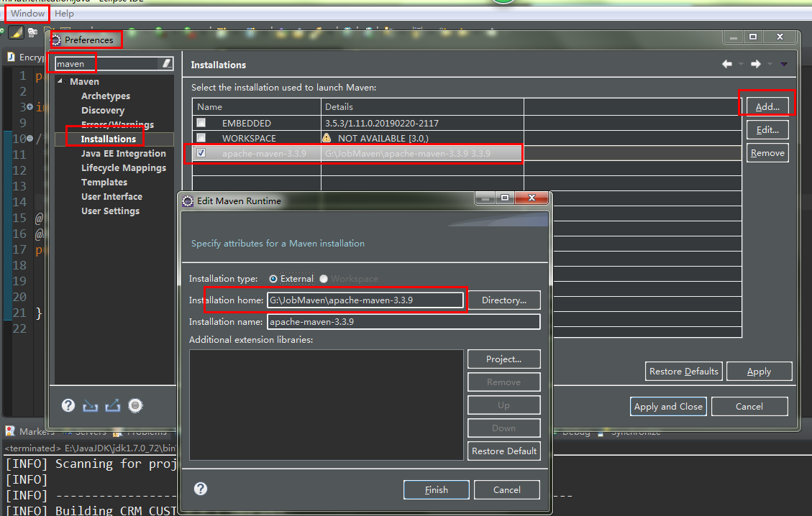Click the Java file icon on editor tab

(11, 57)
